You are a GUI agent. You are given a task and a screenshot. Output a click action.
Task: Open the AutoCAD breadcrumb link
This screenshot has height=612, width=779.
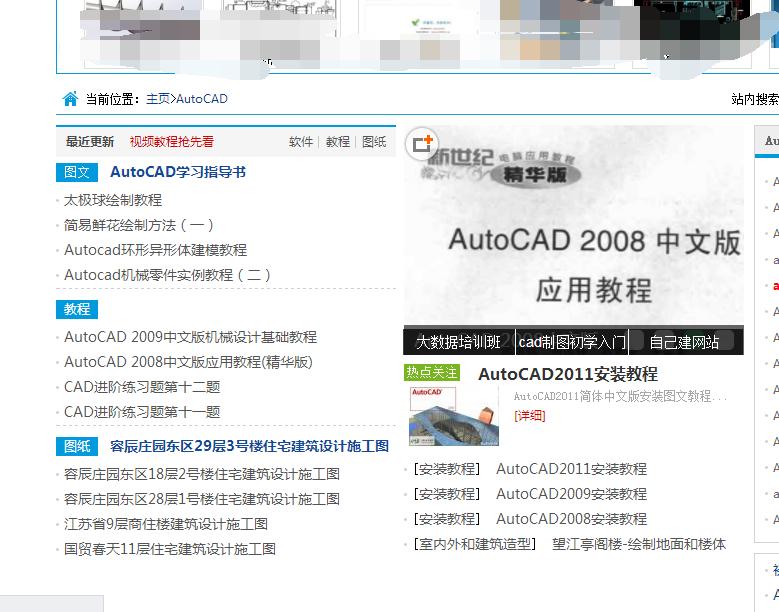coord(202,99)
